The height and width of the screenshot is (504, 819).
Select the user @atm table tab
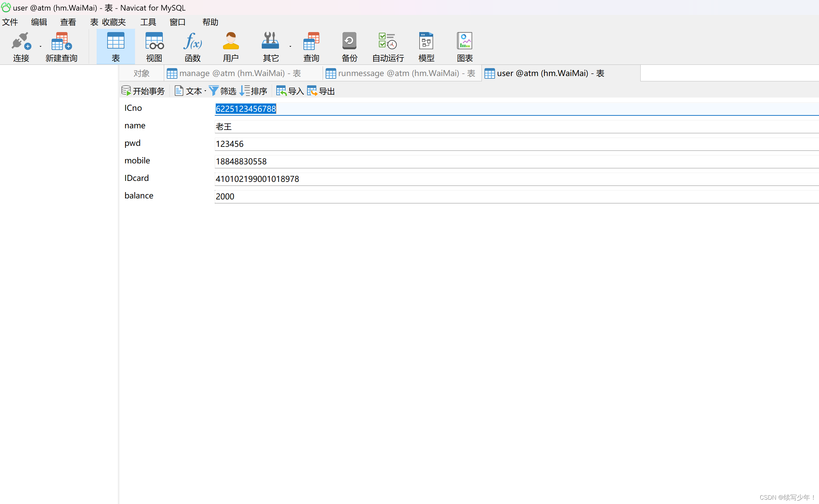(x=561, y=73)
